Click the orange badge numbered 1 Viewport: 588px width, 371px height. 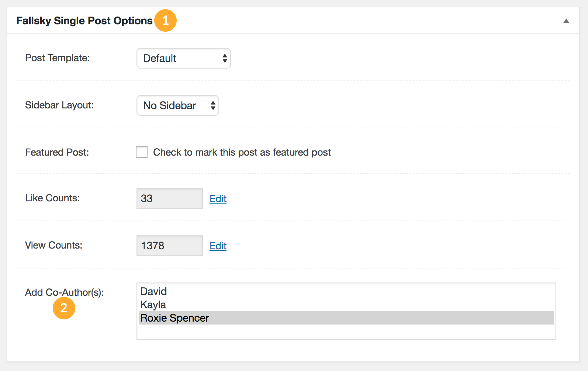pyautogui.click(x=165, y=21)
